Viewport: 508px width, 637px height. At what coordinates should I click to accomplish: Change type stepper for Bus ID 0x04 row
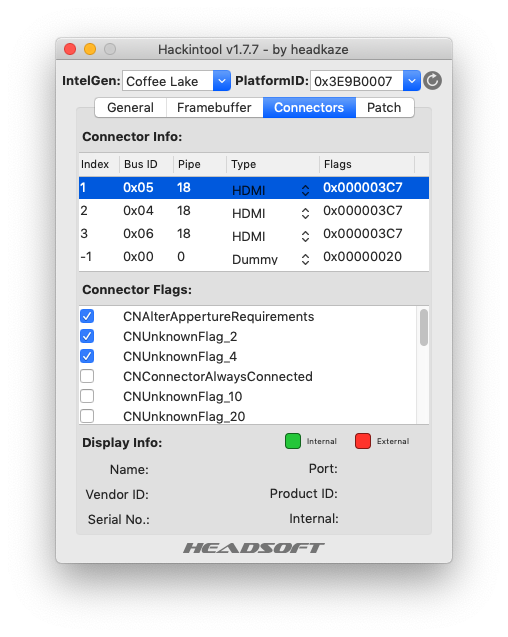[305, 213]
